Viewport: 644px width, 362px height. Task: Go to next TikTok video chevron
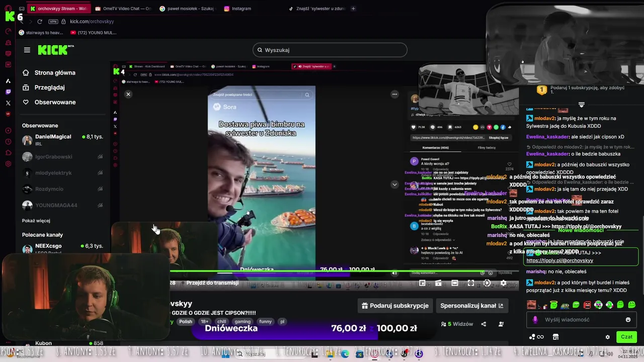click(x=394, y=185)
